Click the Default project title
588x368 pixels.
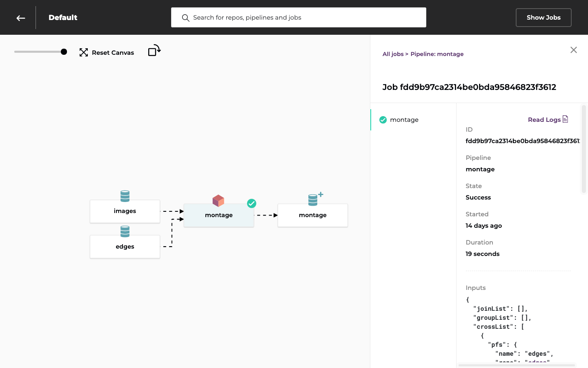63,18
